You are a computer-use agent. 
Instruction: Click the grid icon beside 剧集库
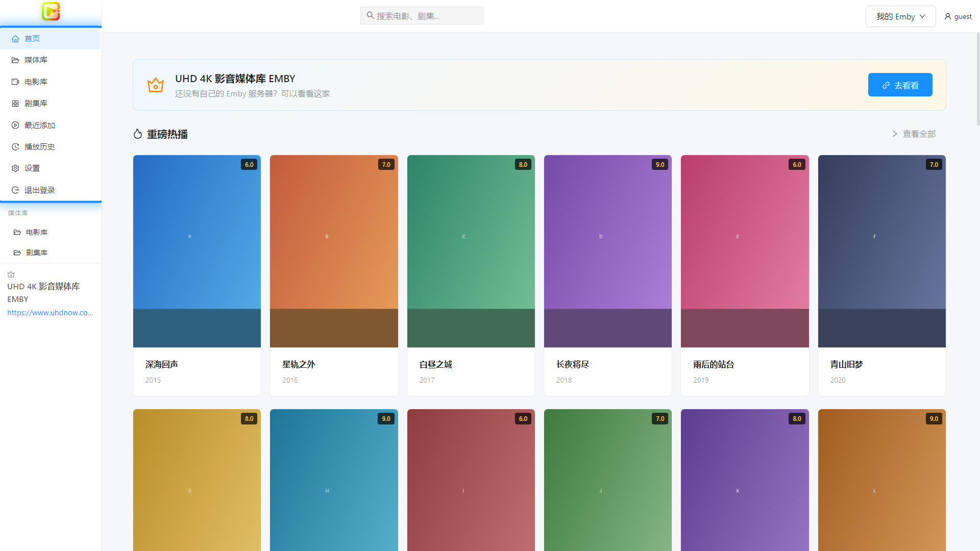[15, 104]
